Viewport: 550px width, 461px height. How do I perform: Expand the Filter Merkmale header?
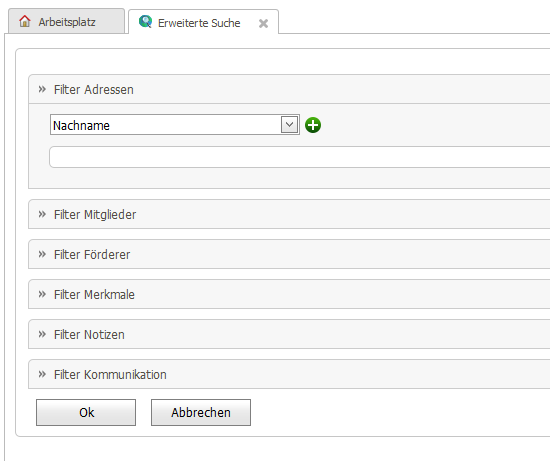pos(289,294)
